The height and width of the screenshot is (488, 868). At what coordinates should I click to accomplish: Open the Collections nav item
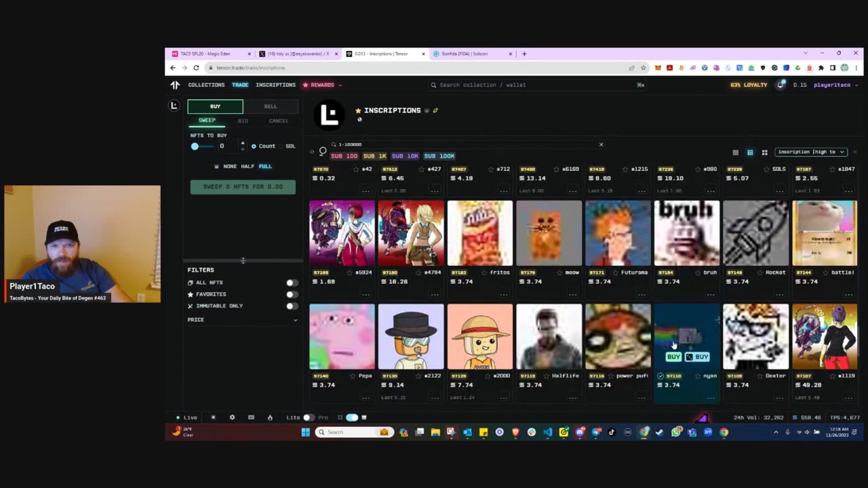206,85
